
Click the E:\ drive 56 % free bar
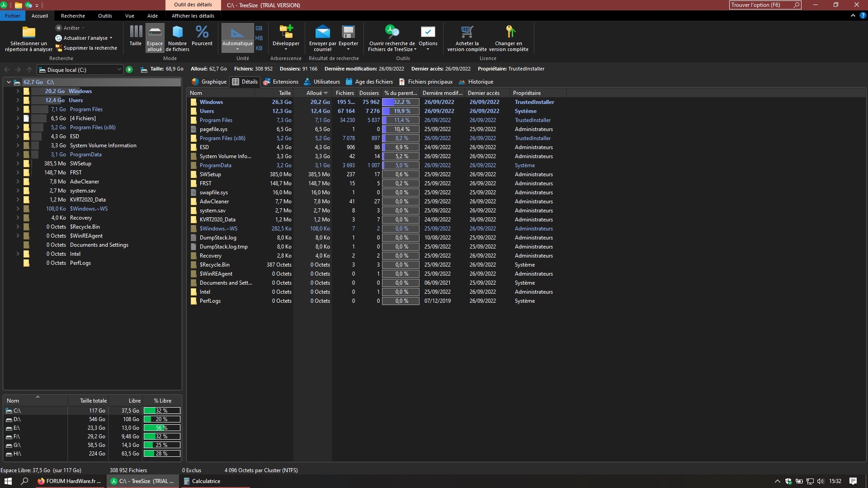[162, 428]
